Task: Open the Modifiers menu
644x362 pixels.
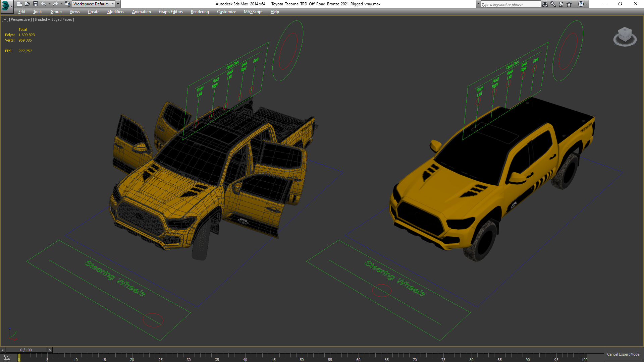Action: 115,12
